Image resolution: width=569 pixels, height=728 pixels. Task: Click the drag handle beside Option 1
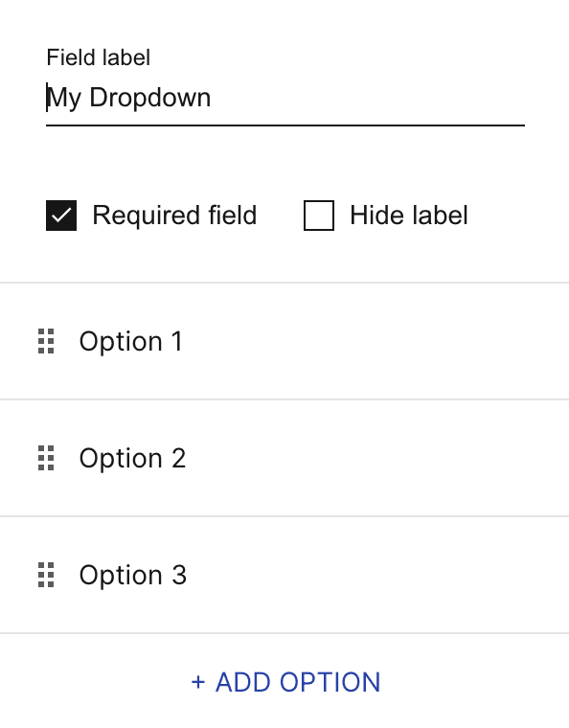(x=46, y=341)
